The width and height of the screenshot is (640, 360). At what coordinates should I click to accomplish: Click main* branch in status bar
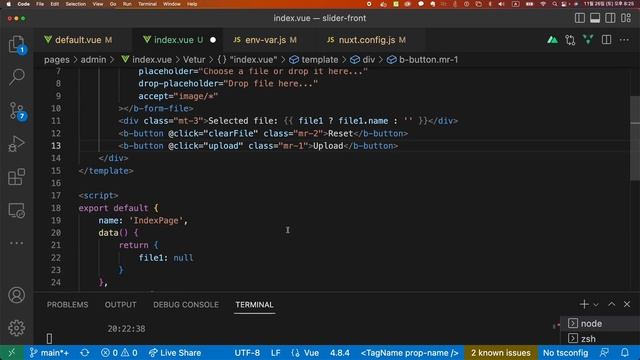point(49,353)
